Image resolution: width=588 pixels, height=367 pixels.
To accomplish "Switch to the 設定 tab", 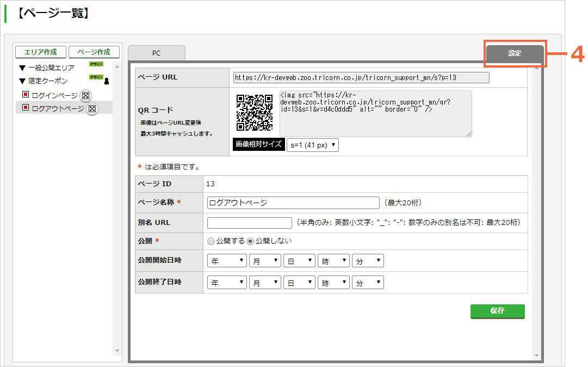I will coord(515,53).
